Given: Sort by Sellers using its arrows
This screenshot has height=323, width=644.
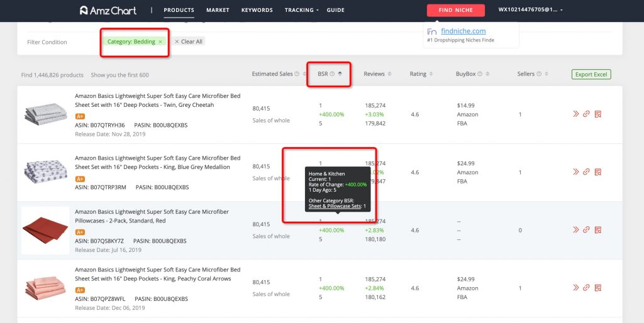Looking at the screenshot, I should pos(547,74).
